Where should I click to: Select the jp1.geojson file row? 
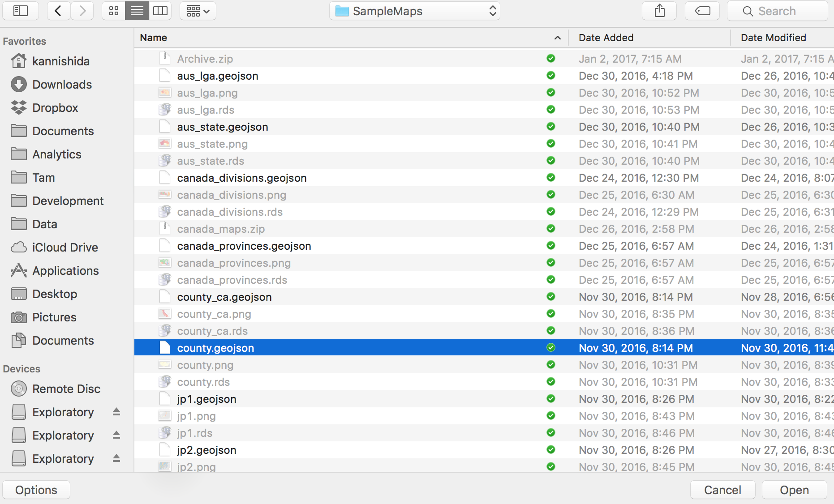tap(206, 399)
